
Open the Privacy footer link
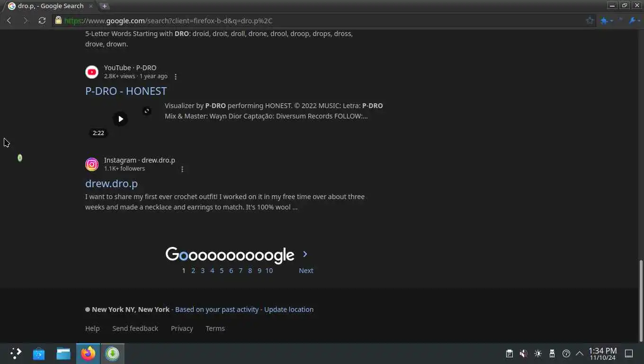coord(182,328)
